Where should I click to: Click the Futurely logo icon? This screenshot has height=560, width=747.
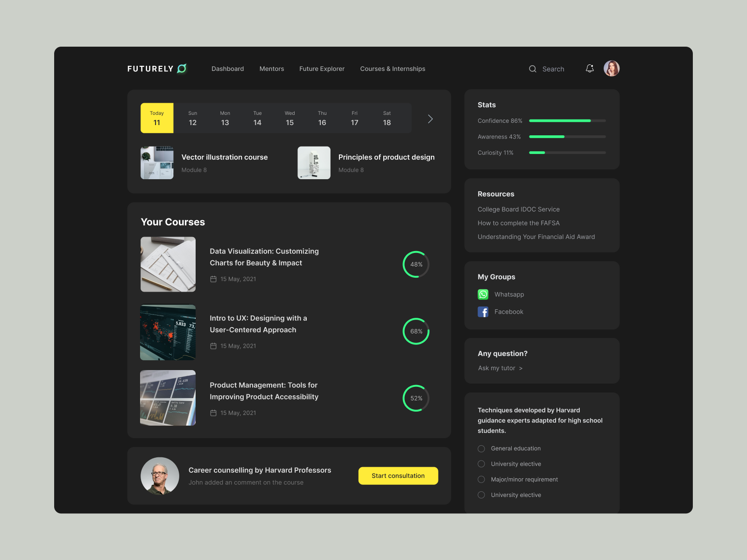tap(183, 68)
